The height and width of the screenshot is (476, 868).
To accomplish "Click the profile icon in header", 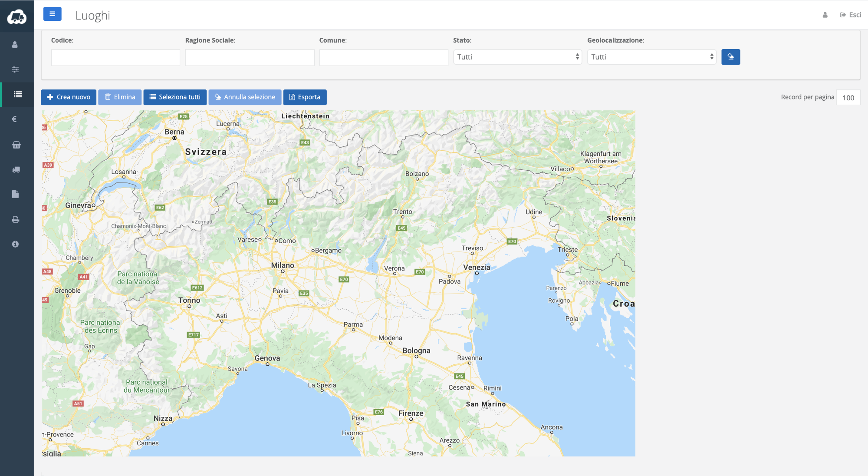I will pos(825,15).
